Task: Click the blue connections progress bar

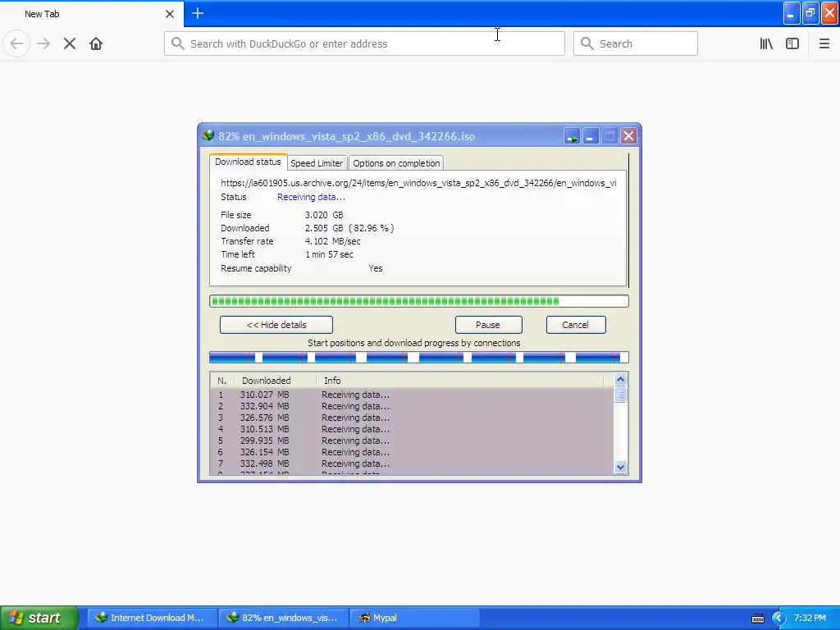Action: click(x=419, y=358)
